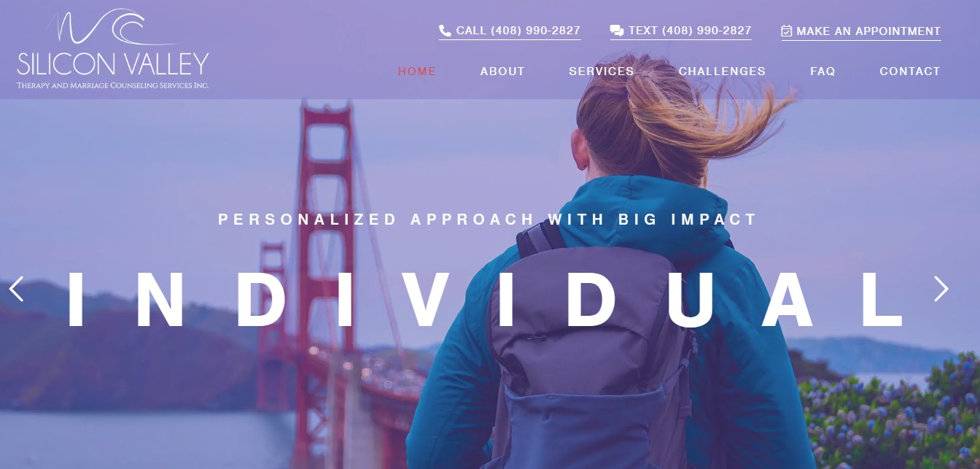
Task: Go to the Contact page
Action: click(910, 71)
